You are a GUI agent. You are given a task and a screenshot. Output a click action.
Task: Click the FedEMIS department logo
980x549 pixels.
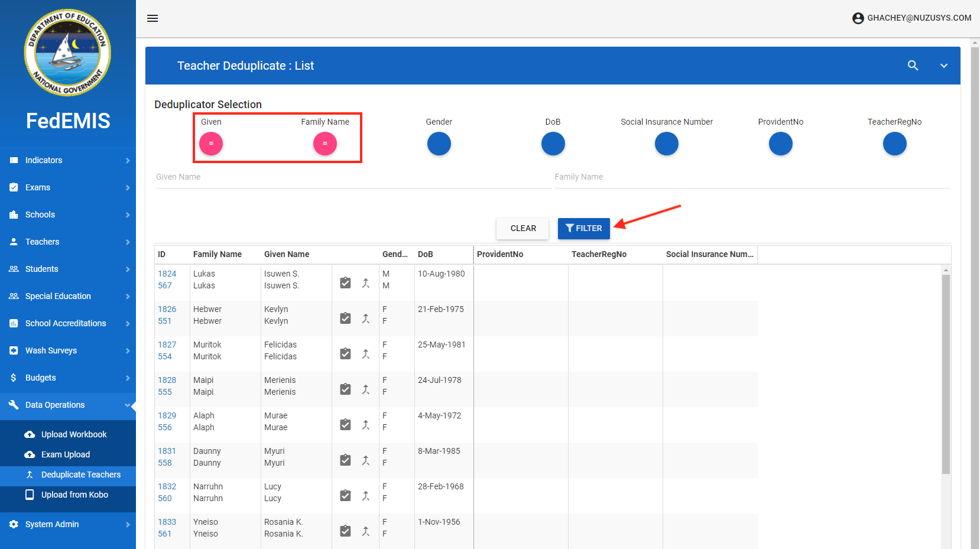[67, 53]
